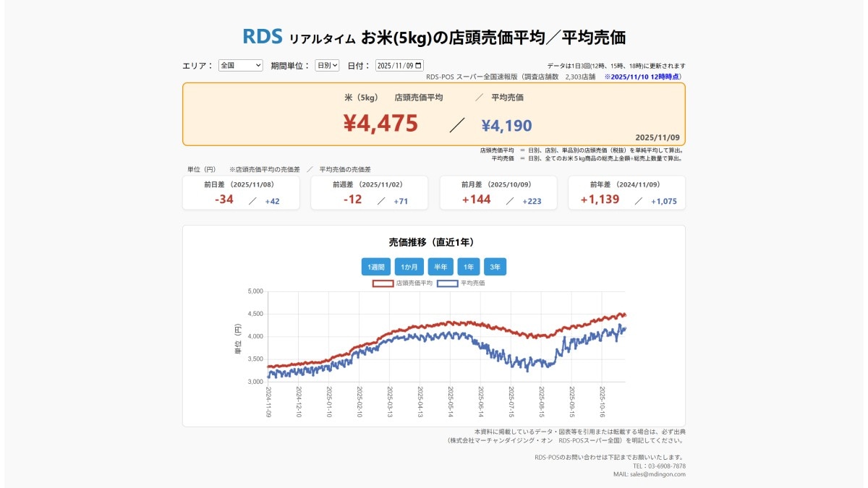This screenshot has width=868, height=488.
Task: Select the 1年 chart range
Action: (468, 266)
